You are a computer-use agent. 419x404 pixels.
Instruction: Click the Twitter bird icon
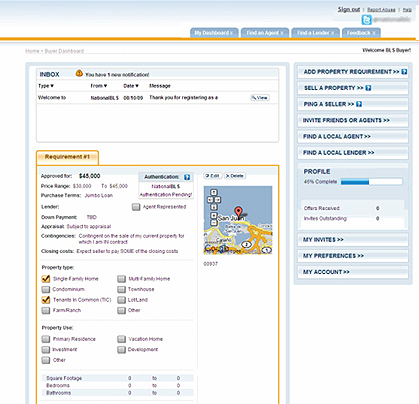coord(367,20)
